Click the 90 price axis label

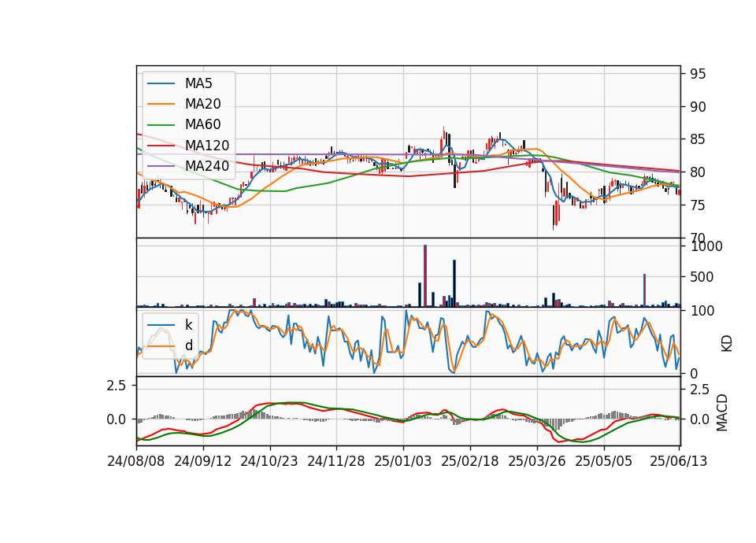698,107
